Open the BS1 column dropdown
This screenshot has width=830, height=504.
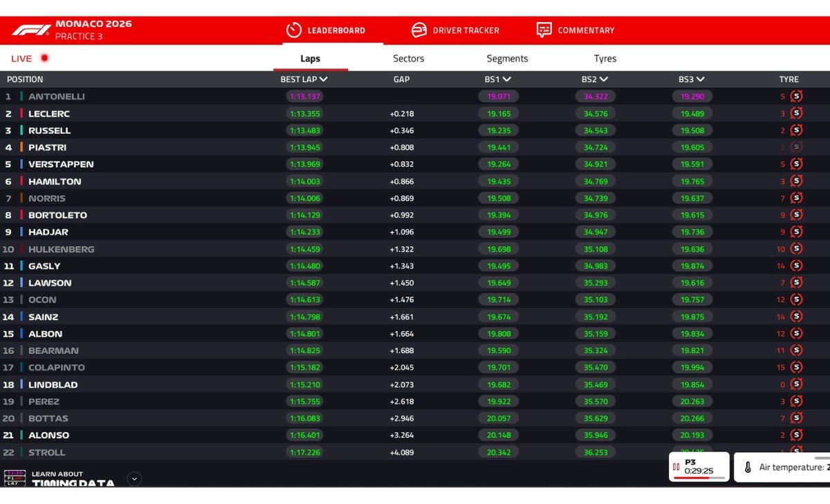[x=507, y=80]
